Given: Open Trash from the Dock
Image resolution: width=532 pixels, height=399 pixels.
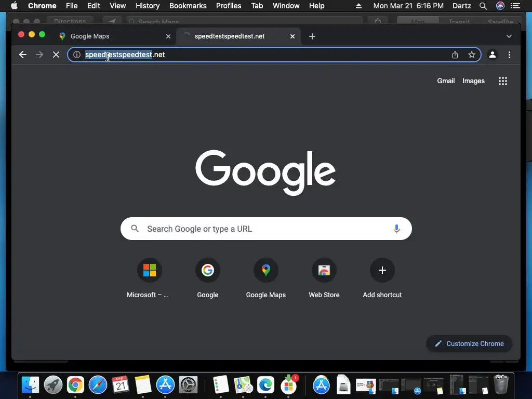Looking at the screenshot, I should tap(501, 384).
